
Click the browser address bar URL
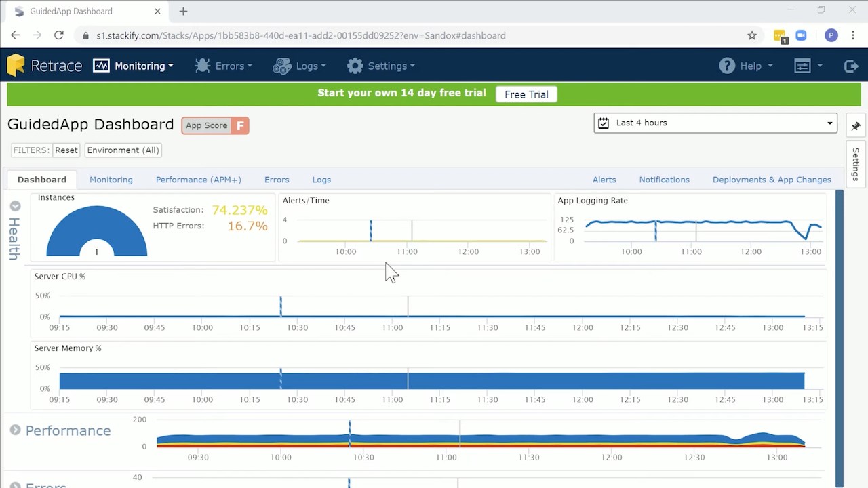click(x=301, y=35)
